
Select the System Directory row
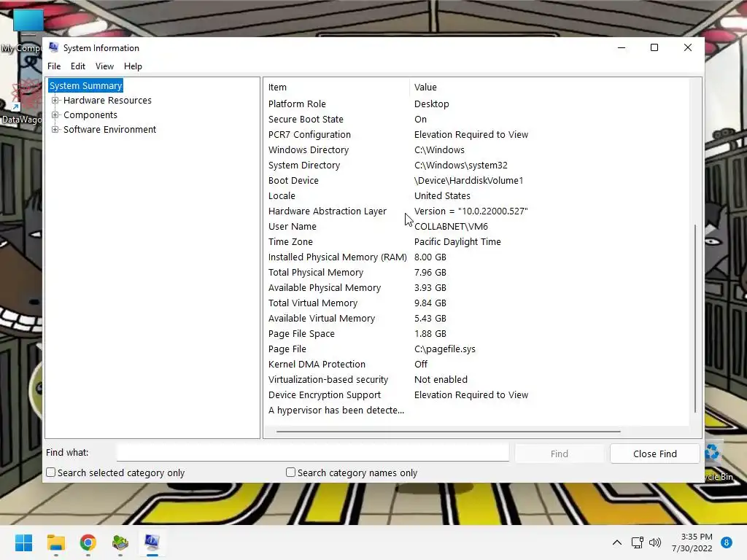(x=476, y=166)
